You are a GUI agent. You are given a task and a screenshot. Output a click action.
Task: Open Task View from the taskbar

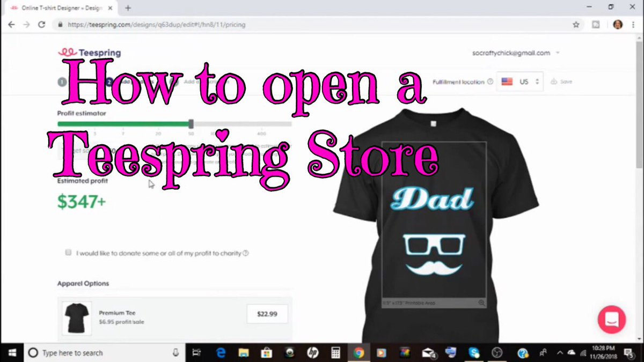coord(197,352)
